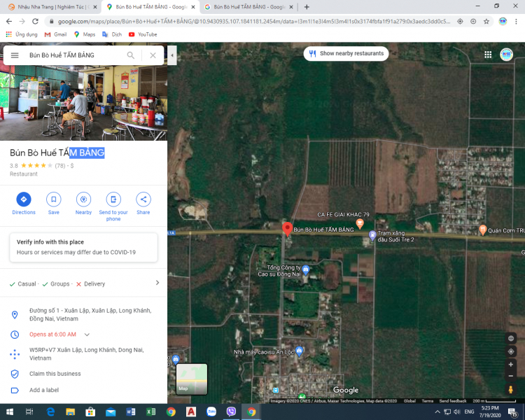Viewport: 525px width, 420px height.
Task: Open Excel from the taskbar
Action: [151, 412]
